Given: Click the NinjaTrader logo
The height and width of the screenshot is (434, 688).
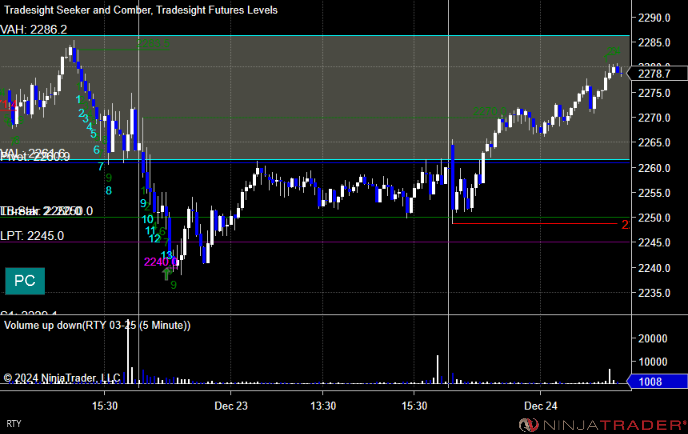Looking at the screenshot, I should click(x=602, y=425).
